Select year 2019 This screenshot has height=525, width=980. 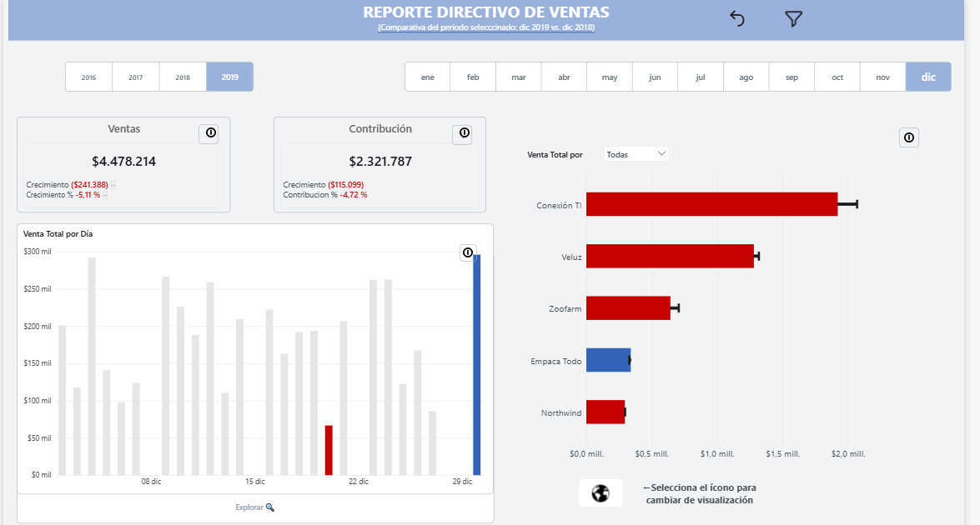coord(229,77)
